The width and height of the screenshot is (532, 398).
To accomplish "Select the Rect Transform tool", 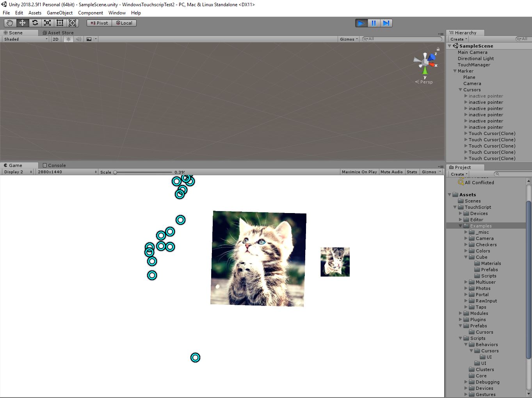I will (60, 23).
